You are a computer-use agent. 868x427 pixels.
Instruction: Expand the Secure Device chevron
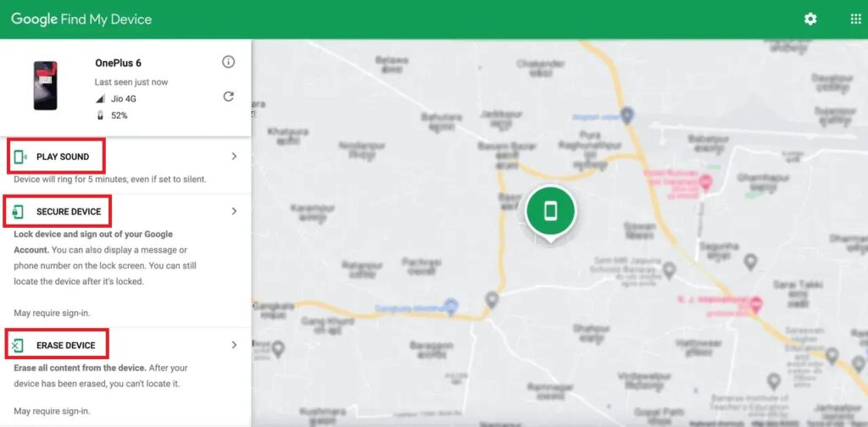234,211
